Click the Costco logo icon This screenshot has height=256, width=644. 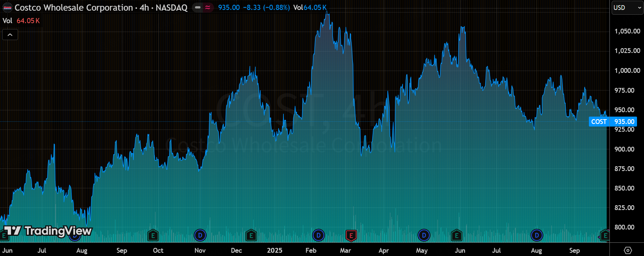(7, 7)
